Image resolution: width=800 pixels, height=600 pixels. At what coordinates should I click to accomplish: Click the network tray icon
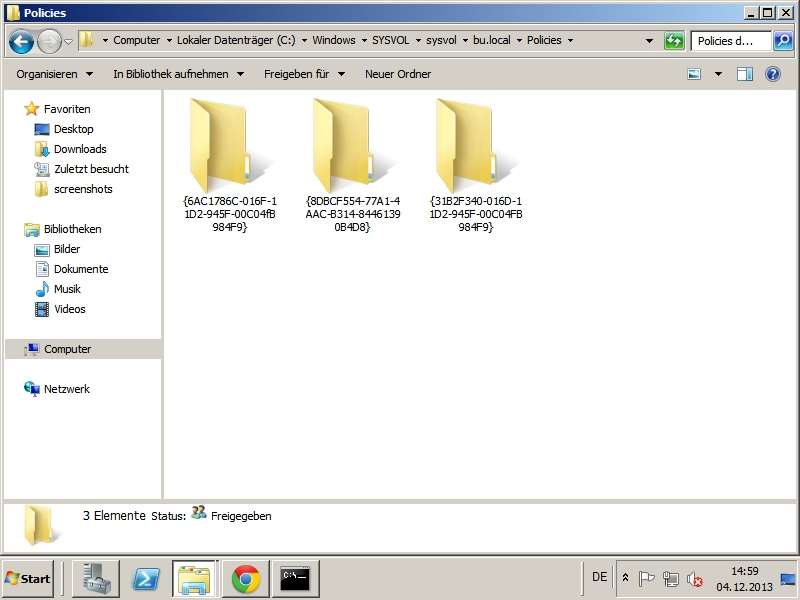[x=670, y=579]
